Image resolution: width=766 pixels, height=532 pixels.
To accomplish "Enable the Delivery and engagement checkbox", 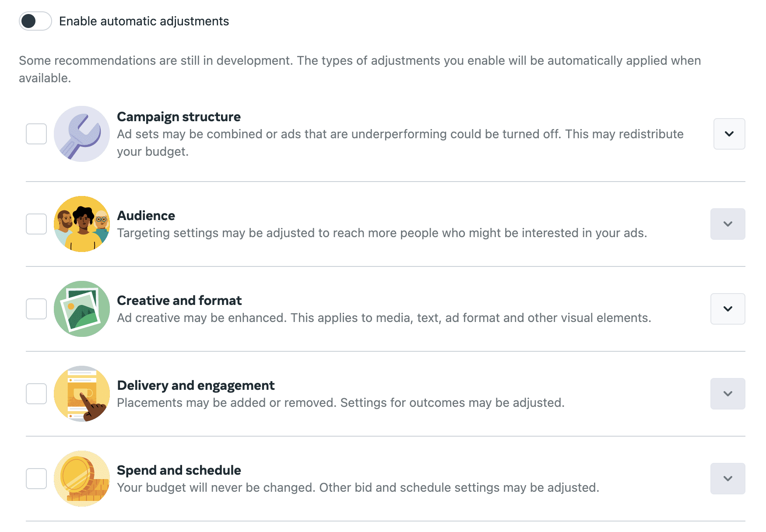I will 36,394.
